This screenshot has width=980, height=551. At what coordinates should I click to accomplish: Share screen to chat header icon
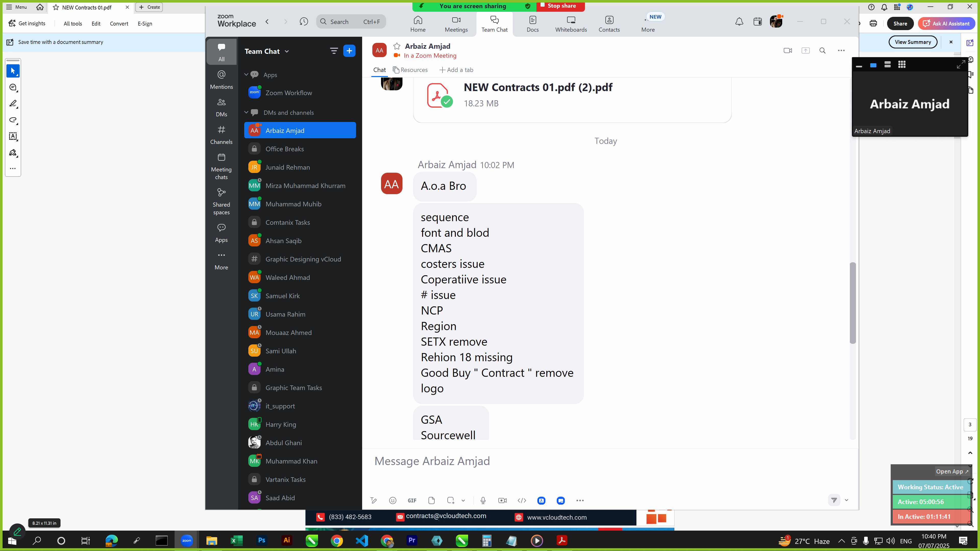pos(805,50)
